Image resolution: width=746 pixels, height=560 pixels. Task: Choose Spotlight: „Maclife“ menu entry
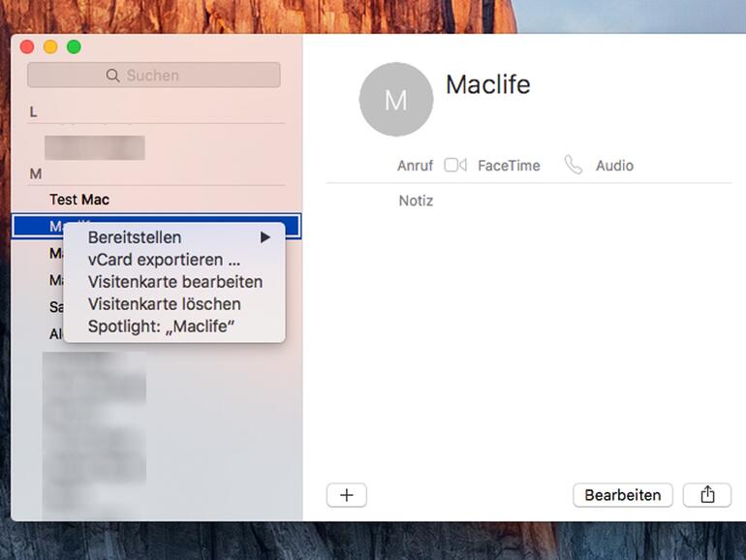[x=174, y=327]
